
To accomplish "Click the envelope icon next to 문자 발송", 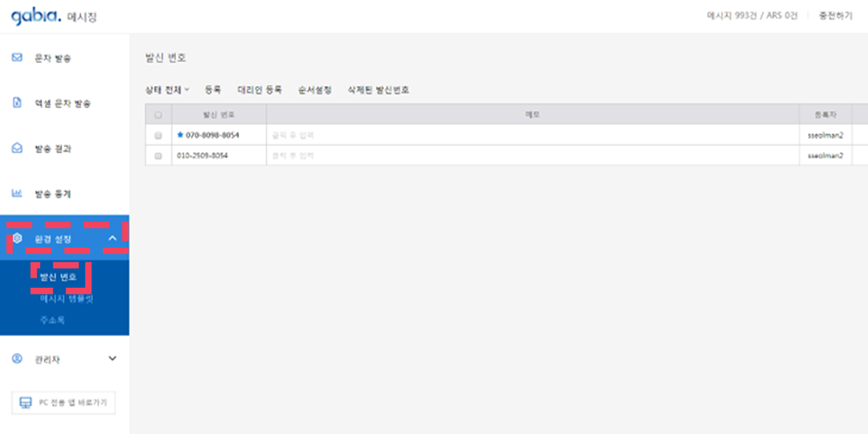I will [17, 58].
